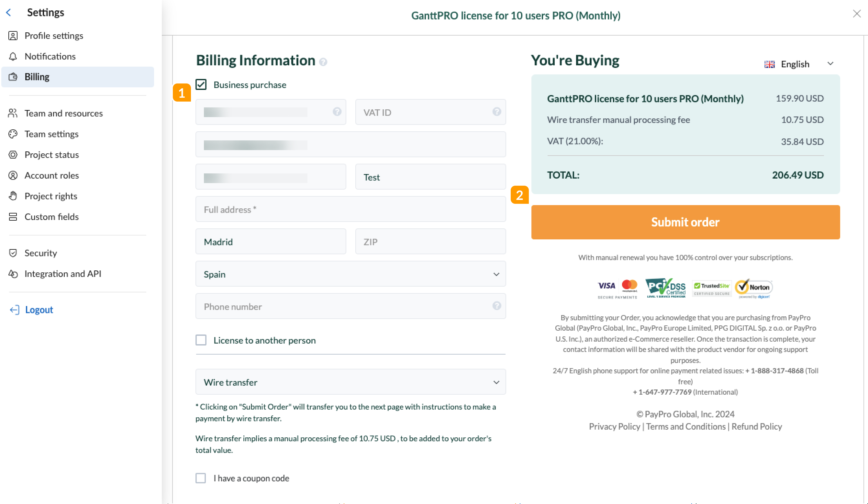
Task: Click help icon next to Billing Information
Action: click(323, 61)
